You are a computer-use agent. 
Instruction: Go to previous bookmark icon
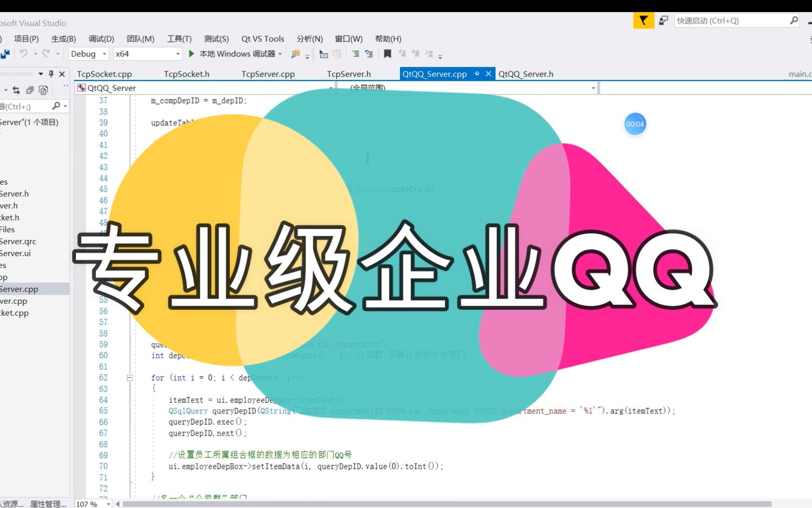click(x=402, y=54)
